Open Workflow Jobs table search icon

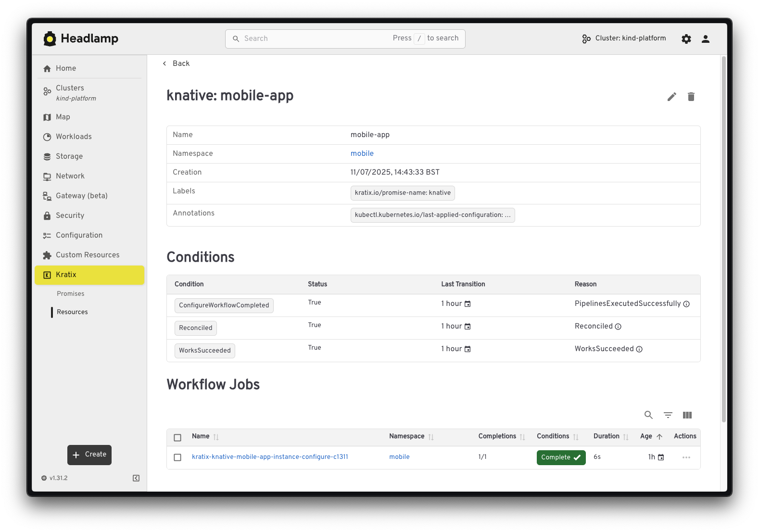click(x=649, y=415)
